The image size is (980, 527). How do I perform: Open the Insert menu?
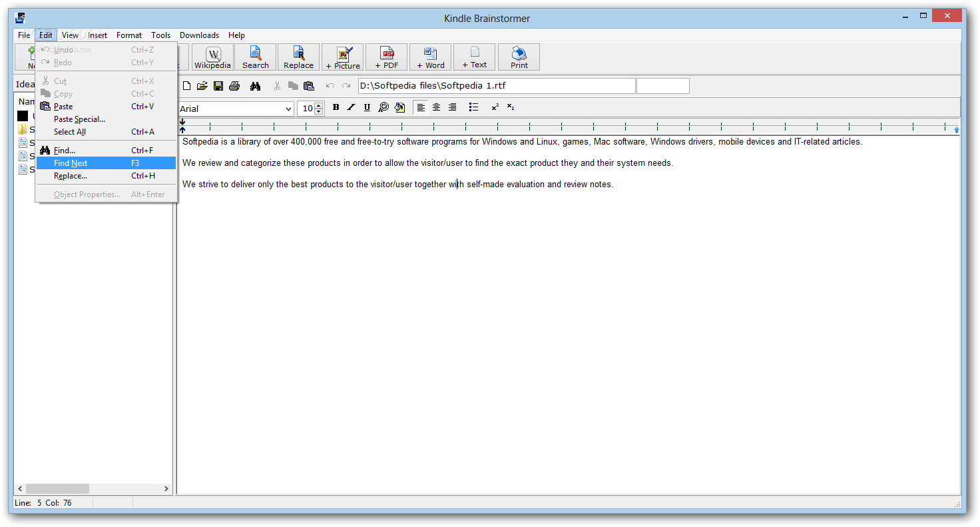click(x=98, y=35)
